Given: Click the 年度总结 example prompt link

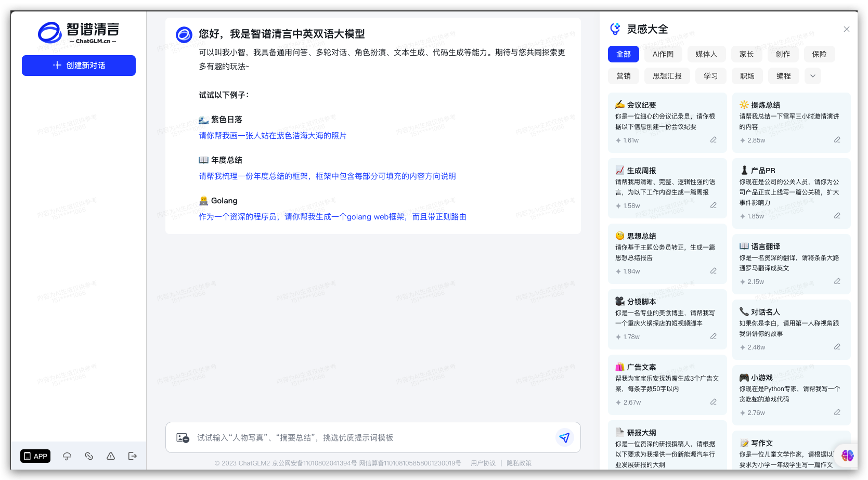Looking at the screenshot, I should tap(327, 176).
